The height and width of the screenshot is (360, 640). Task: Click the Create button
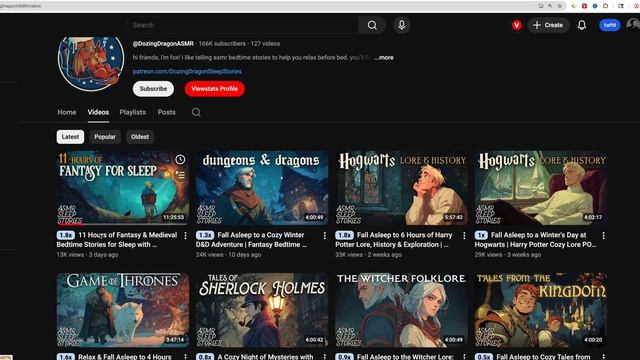click(548, 25)
